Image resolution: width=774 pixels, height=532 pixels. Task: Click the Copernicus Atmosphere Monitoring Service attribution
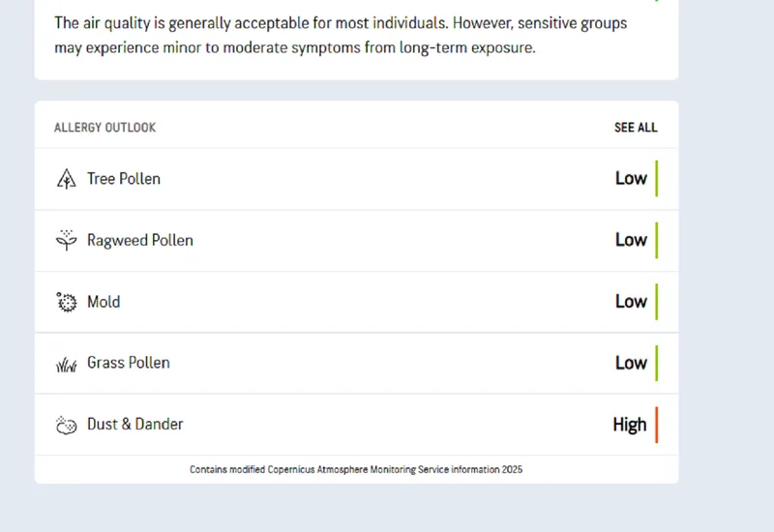tap(356, 469)
